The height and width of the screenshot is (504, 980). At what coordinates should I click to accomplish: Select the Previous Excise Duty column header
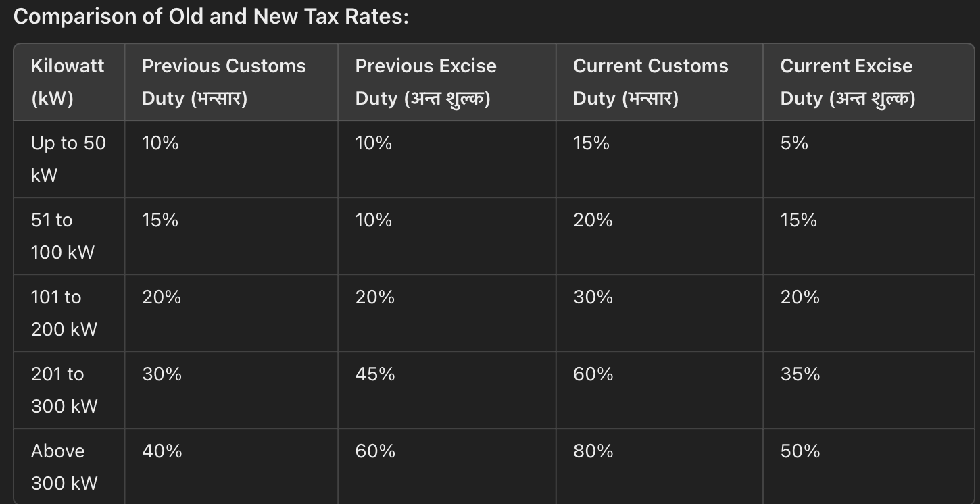tap(426, 82)
